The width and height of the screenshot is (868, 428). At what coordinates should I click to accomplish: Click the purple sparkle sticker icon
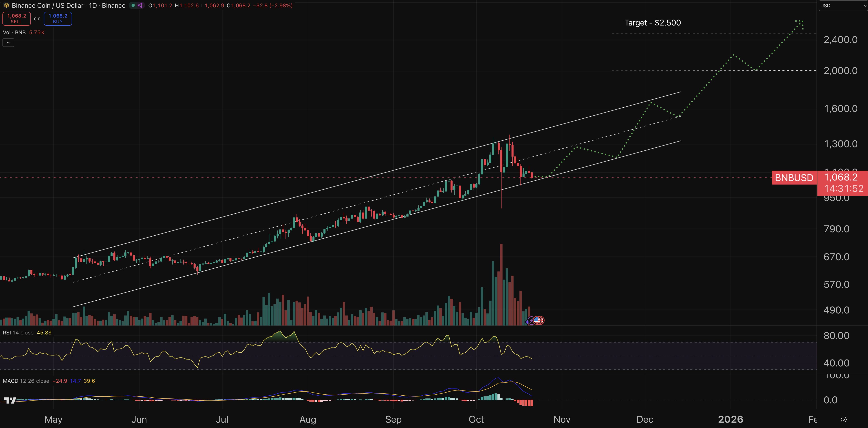(x=527, y=322)
